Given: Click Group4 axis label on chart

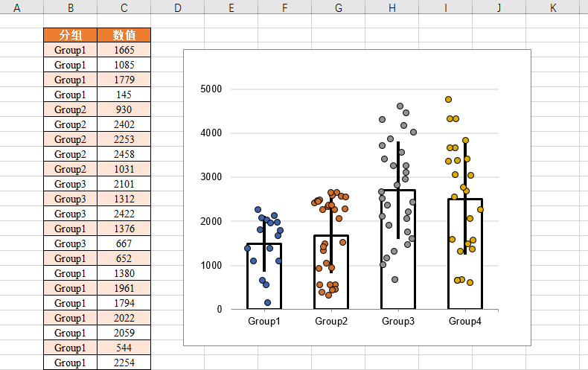Looking at the screenshot, I should coord(465,321).
